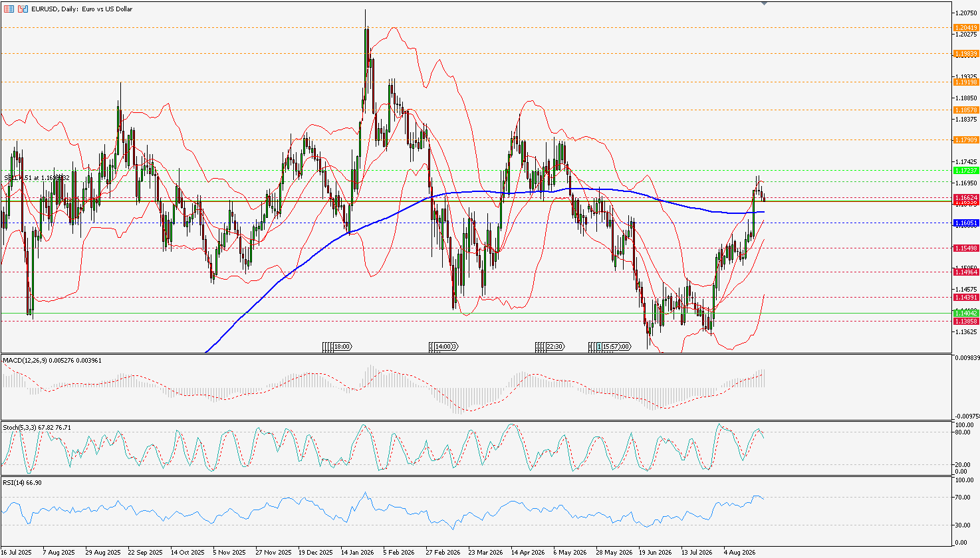This screenshot has width=980, height=558.
Task: Click the orange 1.18578 price level tag
Action: point(965,110)
